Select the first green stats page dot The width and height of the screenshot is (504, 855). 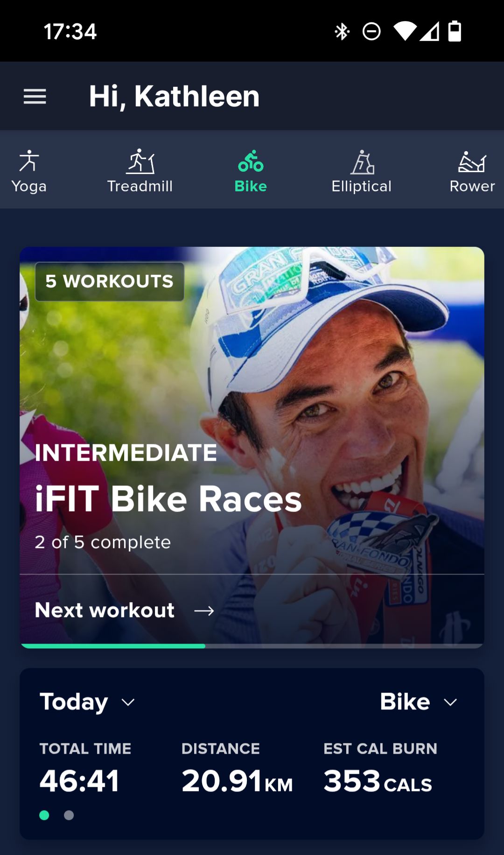44,815
